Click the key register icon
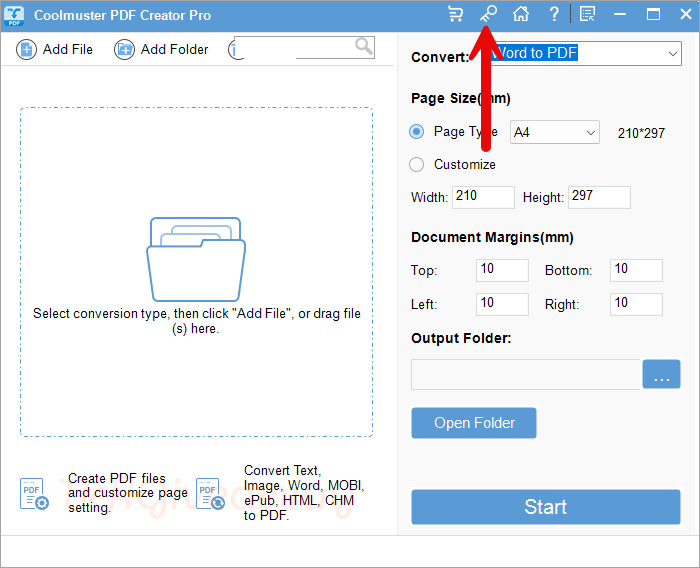The image size is (700, 568). pyautogui.click(x=488, y=14)
